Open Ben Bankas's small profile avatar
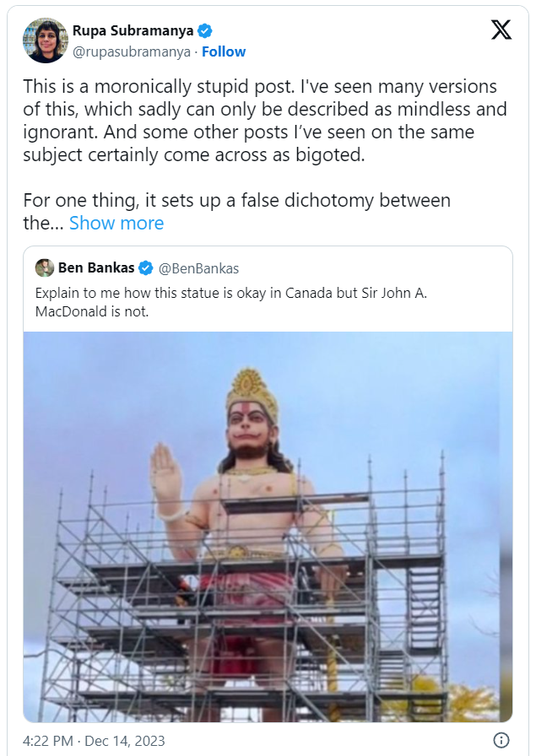536x756 pixels. [x=45, y=268]
